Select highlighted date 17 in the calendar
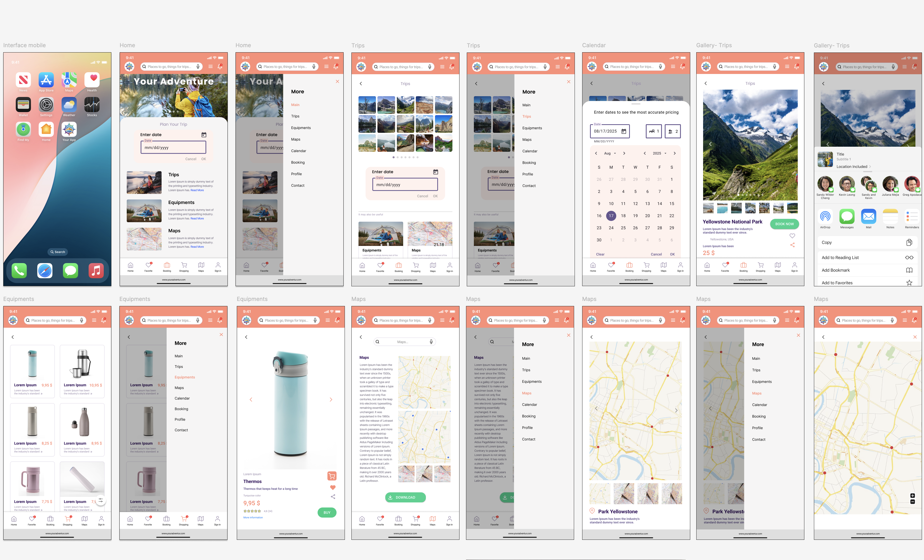 [611, 216]
